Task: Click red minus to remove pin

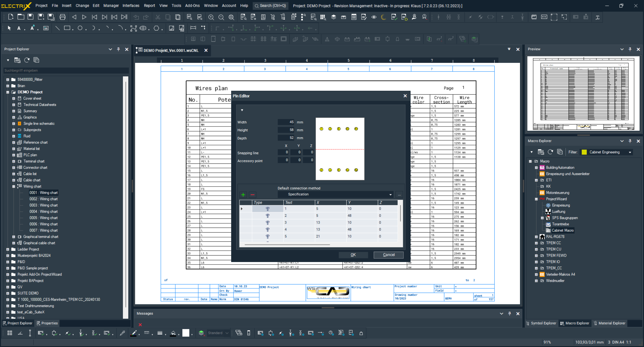Action: (x=253, y=195)
